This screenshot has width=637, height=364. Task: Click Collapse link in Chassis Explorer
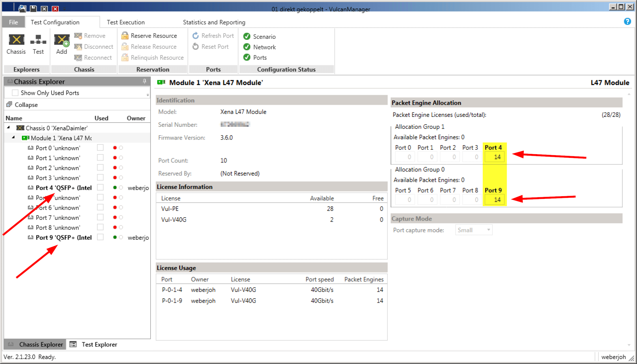(x=26, y=105)
